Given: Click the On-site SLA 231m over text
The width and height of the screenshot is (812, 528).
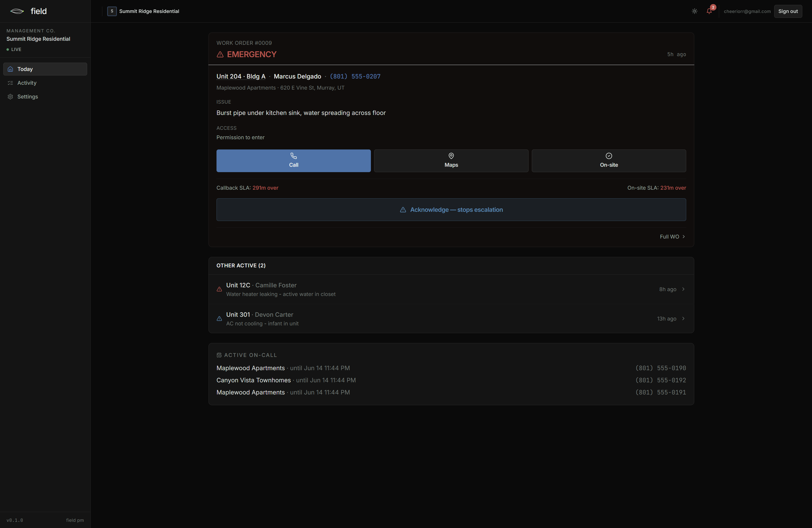Looking at the screenshot, I should pyautogui.click(x=657, y=188).
